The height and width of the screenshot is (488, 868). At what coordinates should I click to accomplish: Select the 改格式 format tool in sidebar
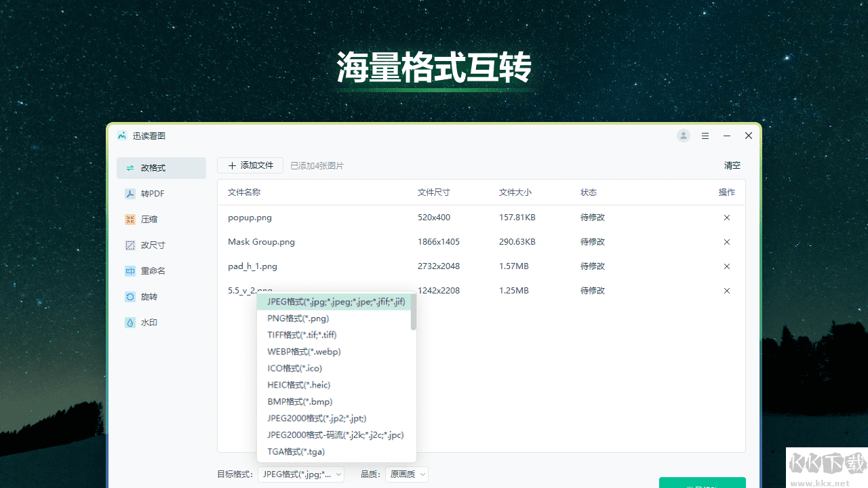tap(161, 167)
